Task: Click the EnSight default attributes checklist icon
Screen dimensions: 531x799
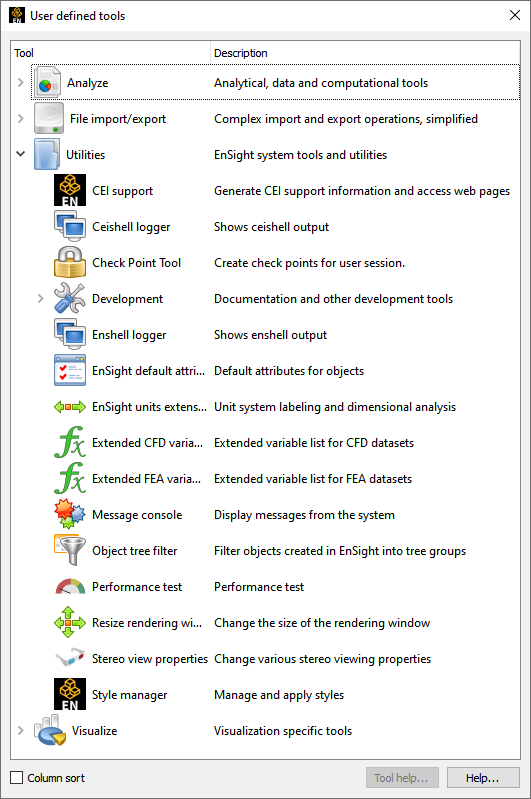Action: point(70,370)
